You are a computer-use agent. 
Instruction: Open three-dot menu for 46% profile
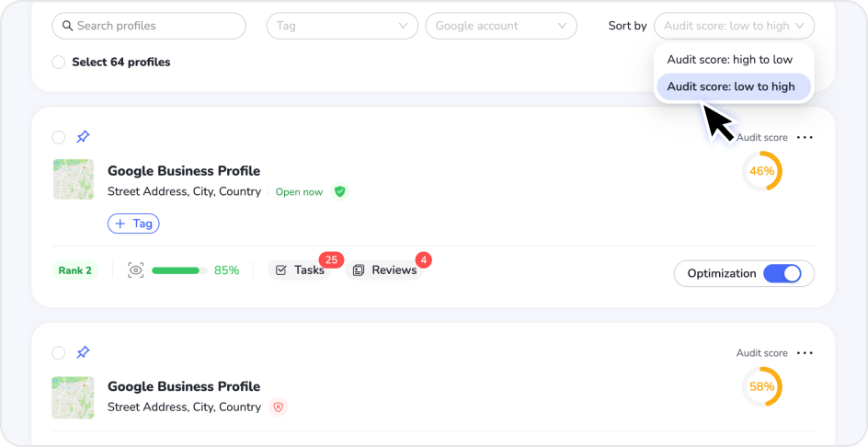coord(805,137)
